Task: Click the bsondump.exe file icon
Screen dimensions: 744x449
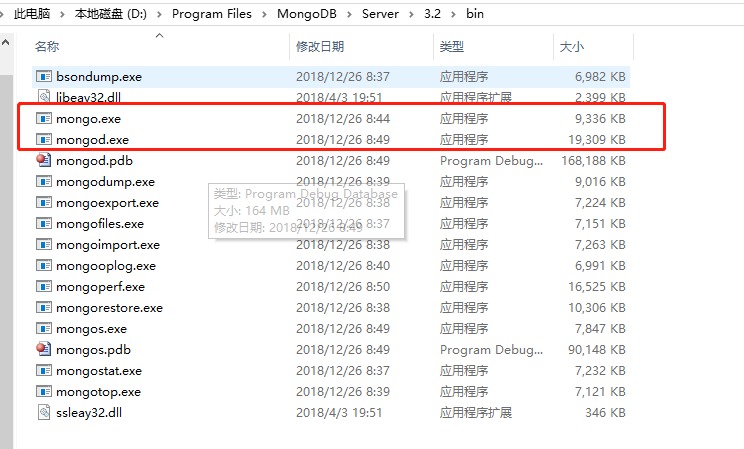Action: [44, 76]
